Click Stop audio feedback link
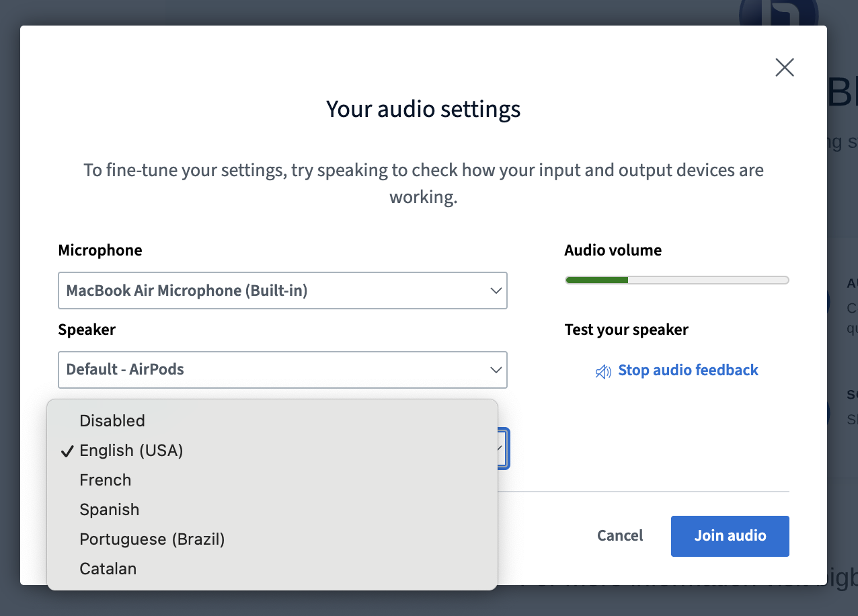This screenshot has width=858, height=616. pyautogui.click(x=688, y=371)
